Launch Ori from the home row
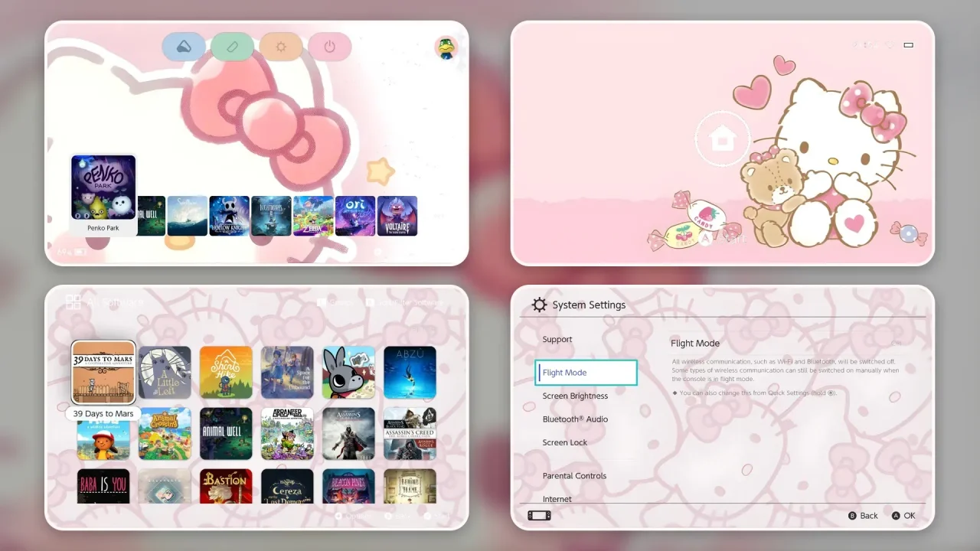 pos(355,216)
